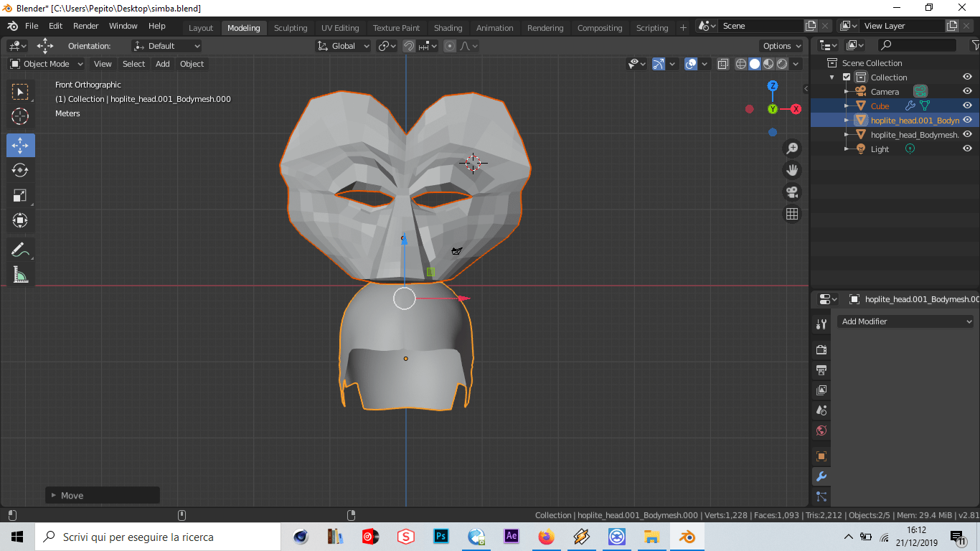Open the File menu
Screen dimensions: 980x551
(32, 26)
